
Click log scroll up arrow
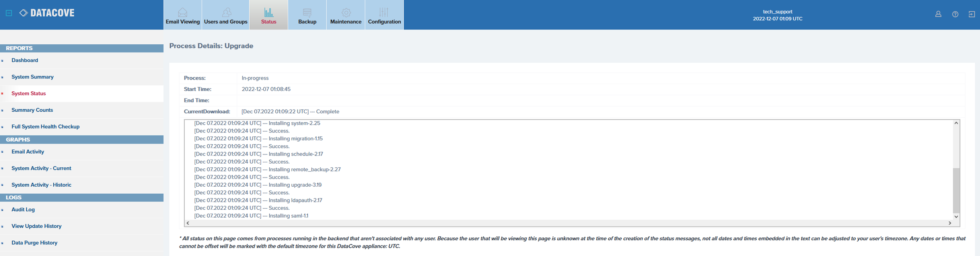[x=956, y=123]
